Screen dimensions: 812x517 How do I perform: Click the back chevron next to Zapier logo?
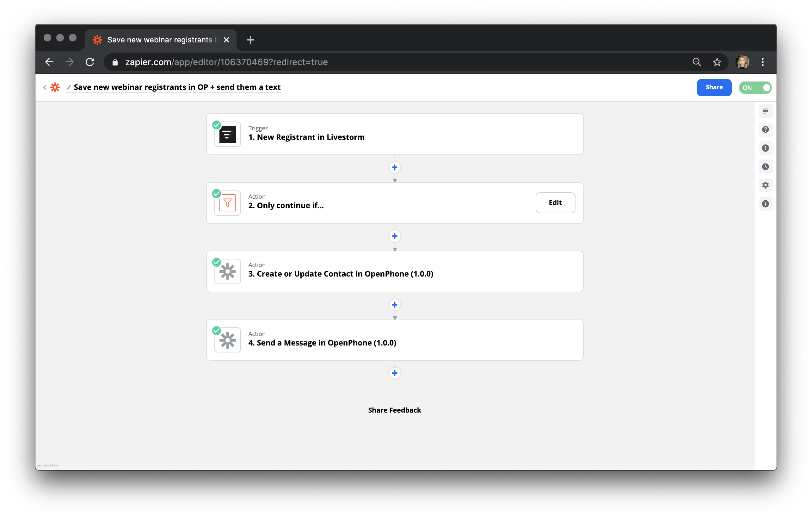(45, 87)
